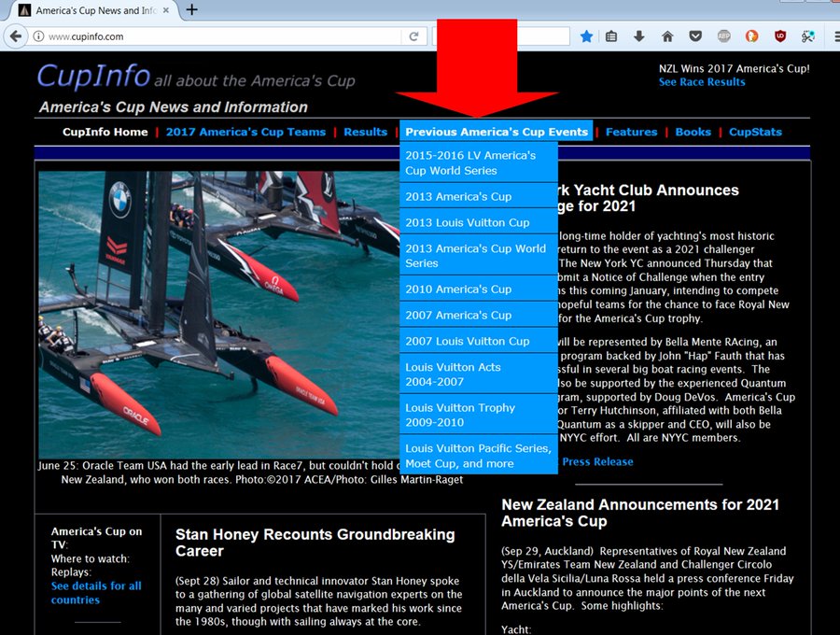Click the CupInfo site logo

click(x=93, y=76)
